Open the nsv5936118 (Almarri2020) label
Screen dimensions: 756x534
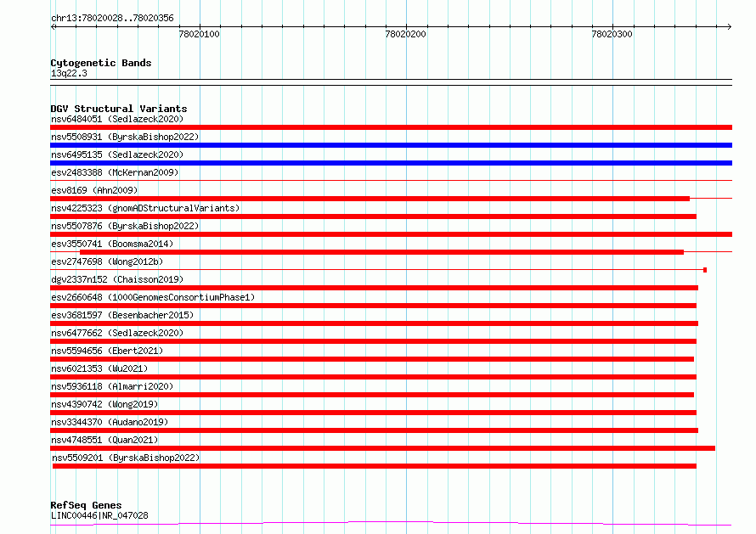pos(112,386)
